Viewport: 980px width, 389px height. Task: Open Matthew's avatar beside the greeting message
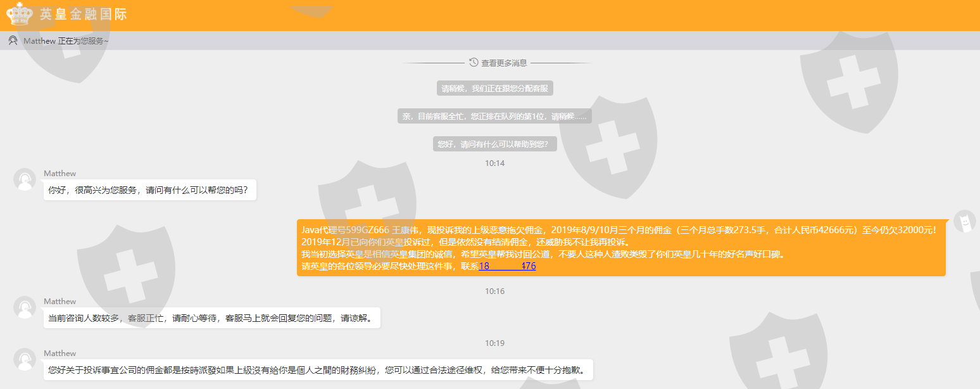point(24,179)
